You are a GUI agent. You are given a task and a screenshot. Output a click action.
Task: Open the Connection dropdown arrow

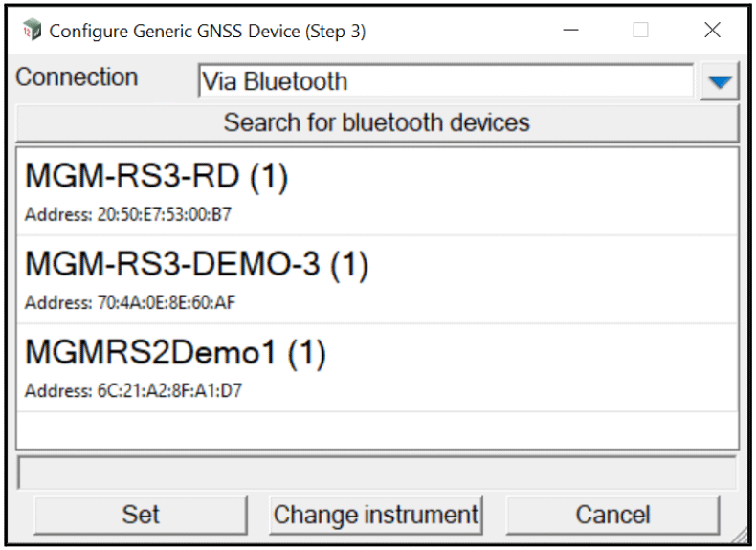(x=720, y=81)
